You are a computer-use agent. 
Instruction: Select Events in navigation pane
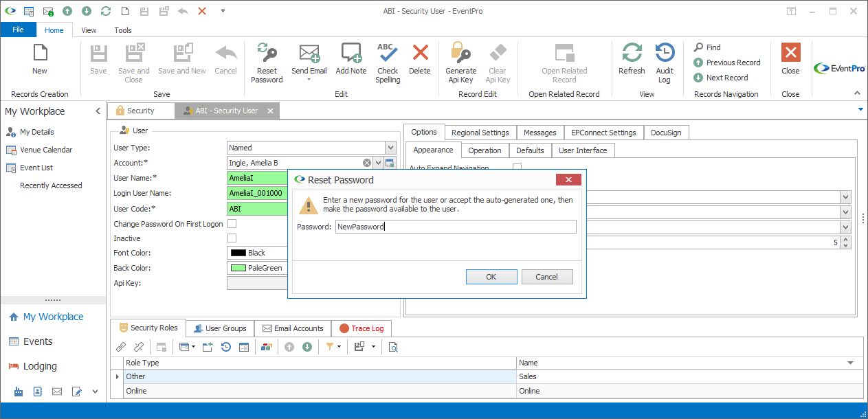pyautogui.click(x=38, y=341)
